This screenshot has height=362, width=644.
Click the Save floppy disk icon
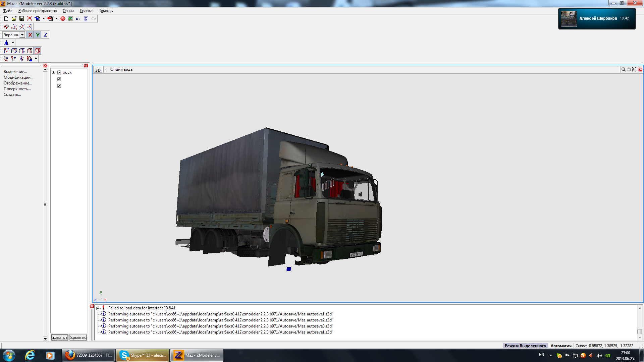tap(22, 19)
